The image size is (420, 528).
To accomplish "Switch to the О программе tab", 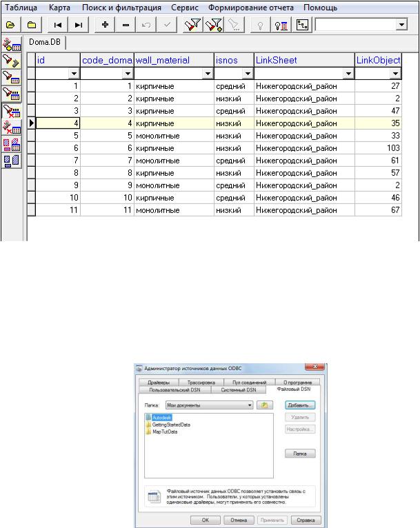I will 297,383.
